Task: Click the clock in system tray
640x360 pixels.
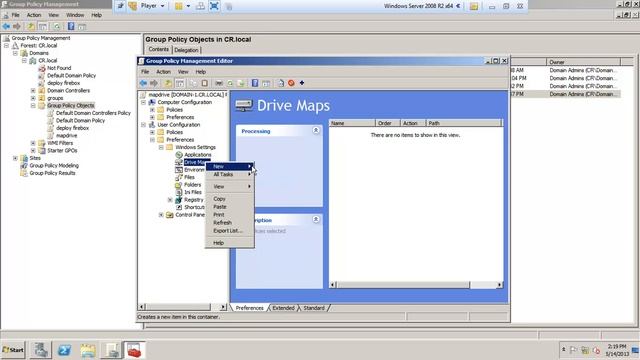Action: click(616, 350)
